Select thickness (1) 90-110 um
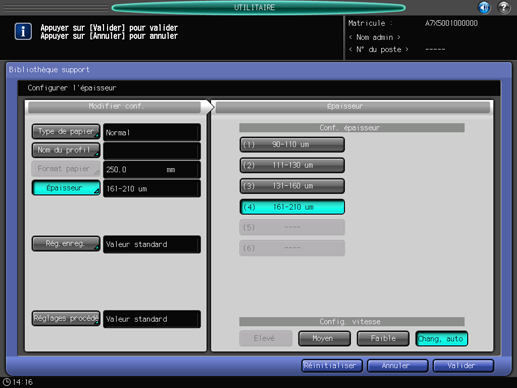517x388 pixels. (x=292, y=145)
